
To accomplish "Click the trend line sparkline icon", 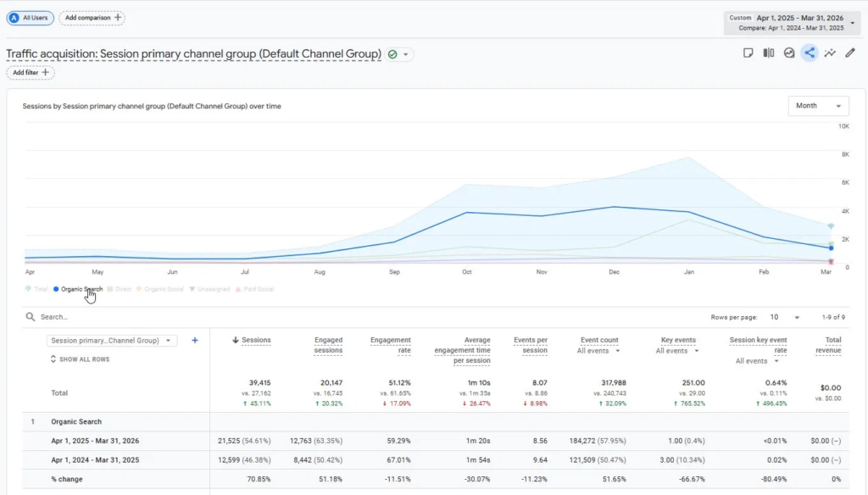I will pyautogui.click(x=830, y=53).
